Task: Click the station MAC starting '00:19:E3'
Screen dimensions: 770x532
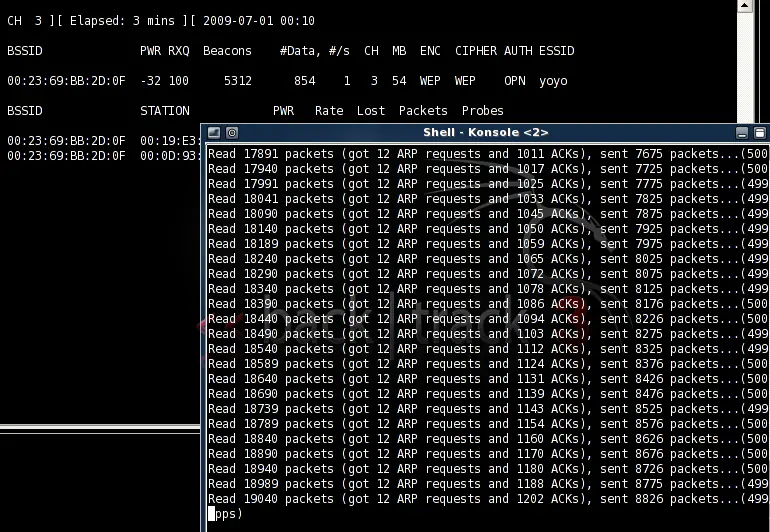Action: click(x=170, y=141)
